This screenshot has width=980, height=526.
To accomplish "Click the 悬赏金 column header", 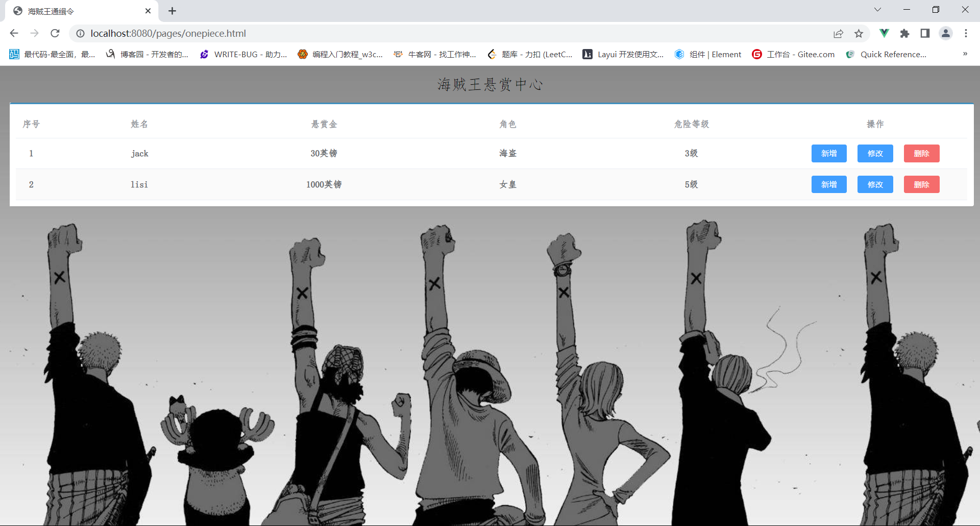I will pos(324,124).
